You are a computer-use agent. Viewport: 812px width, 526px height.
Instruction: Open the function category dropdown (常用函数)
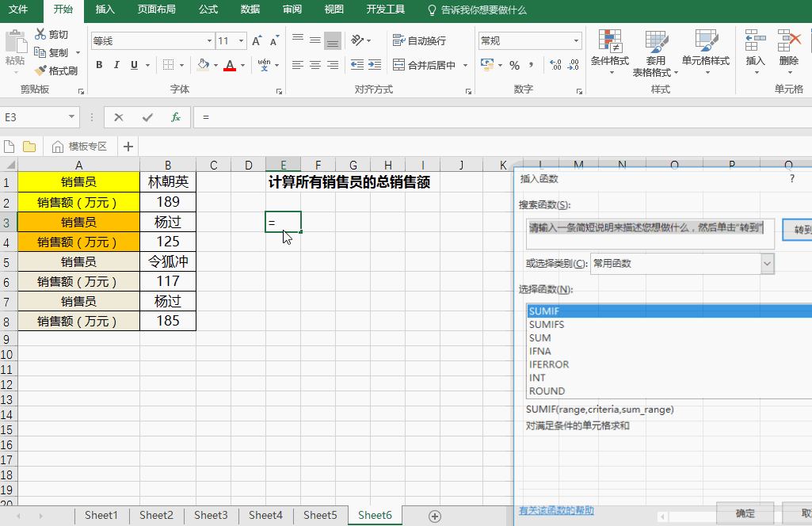click(x=767, y=264)
